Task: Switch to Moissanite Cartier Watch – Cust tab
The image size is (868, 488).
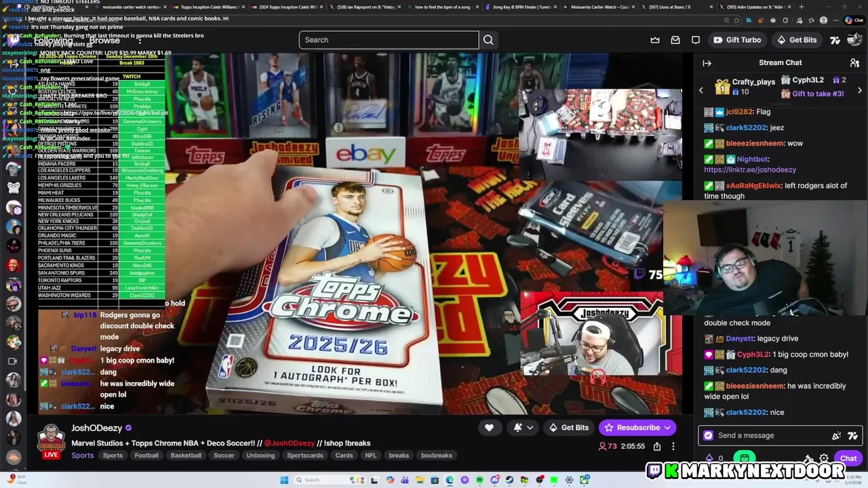Action: pyautogui.click(x=600, y=7)
